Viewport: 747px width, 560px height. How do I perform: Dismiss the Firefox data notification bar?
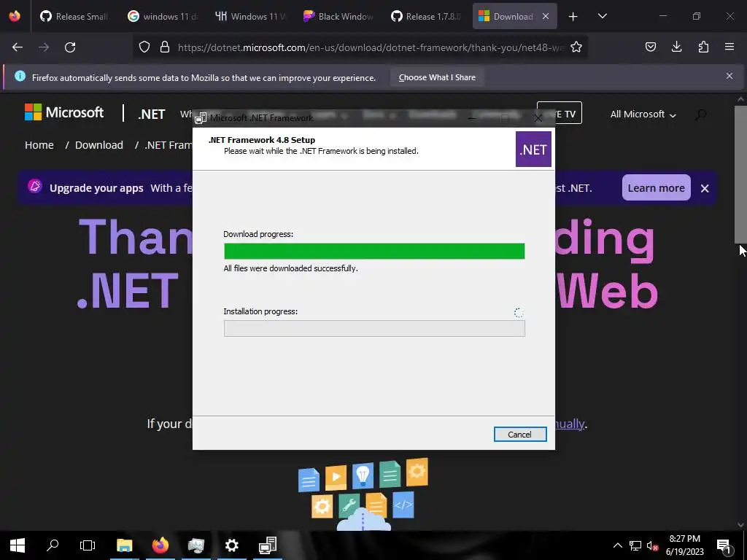[x=729, y=76]
